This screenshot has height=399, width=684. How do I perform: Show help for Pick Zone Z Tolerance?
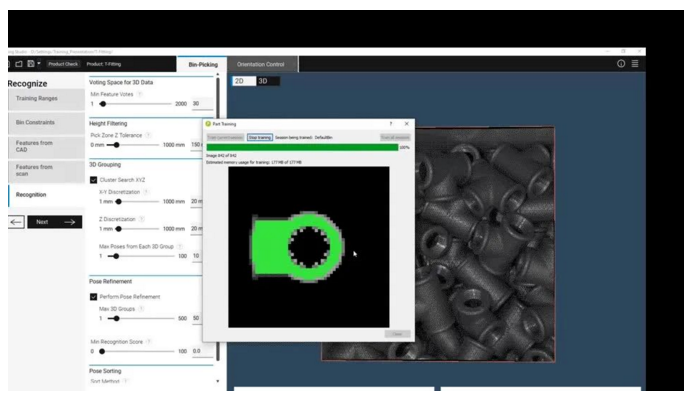click(x=148, y=135)
